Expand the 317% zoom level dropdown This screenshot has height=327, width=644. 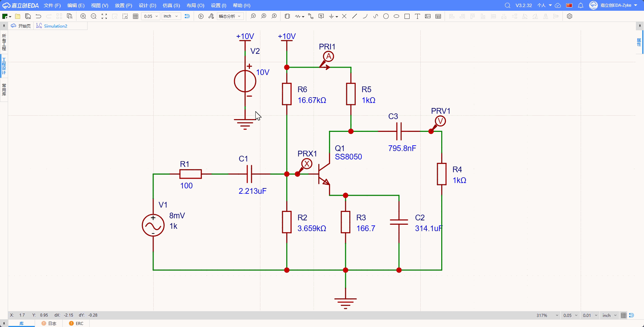547,315
